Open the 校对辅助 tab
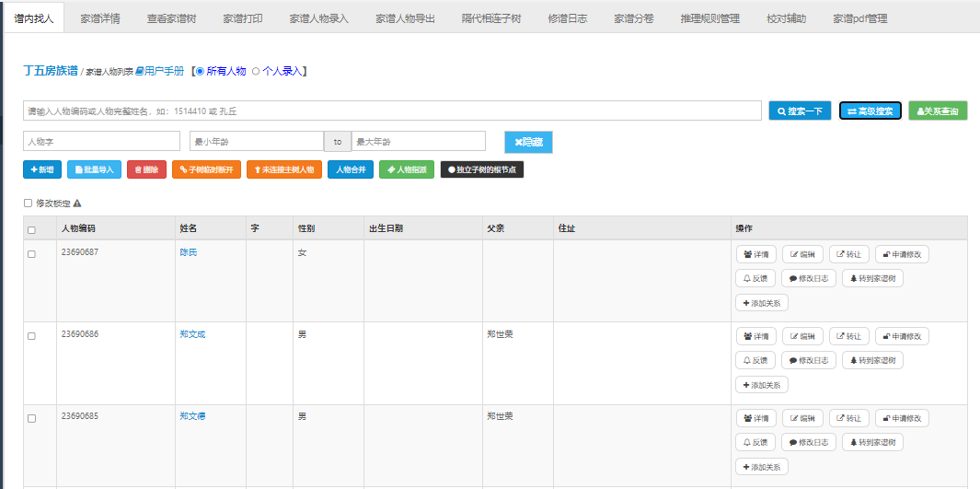The height and width of the screenshot is (489, 980). [787, 18]
